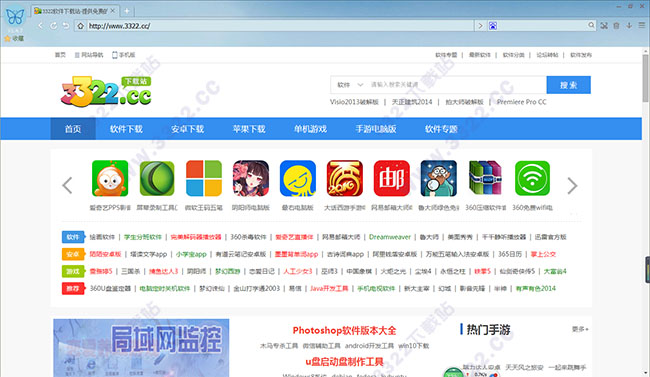The width and height of the screenshot is (650, 377).
Task: Select 首页 in the blue navigation bar
Action: click(x=73, y=129)
